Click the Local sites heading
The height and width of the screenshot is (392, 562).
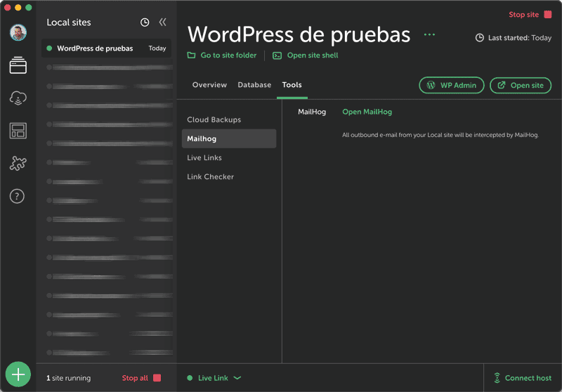click(x=69, y=22)
